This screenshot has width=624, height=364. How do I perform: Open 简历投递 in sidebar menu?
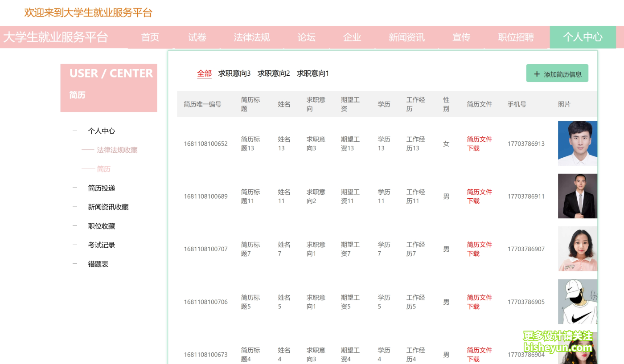pyautogui.click(x=101, y=188)
